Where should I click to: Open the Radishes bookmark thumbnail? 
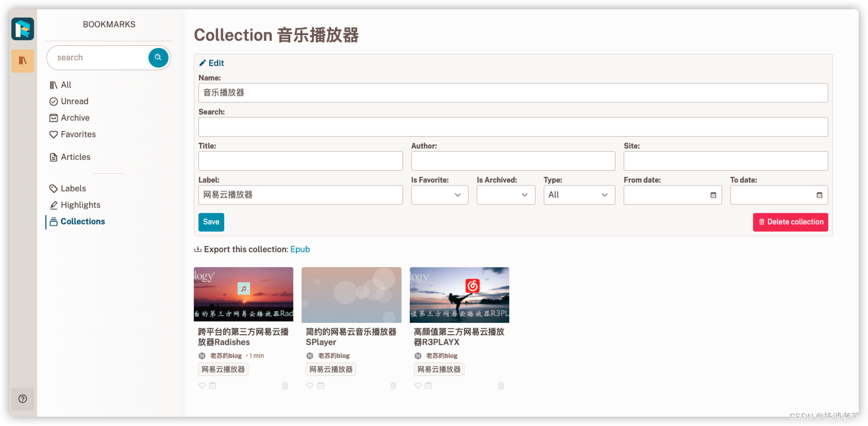[243, 295]
